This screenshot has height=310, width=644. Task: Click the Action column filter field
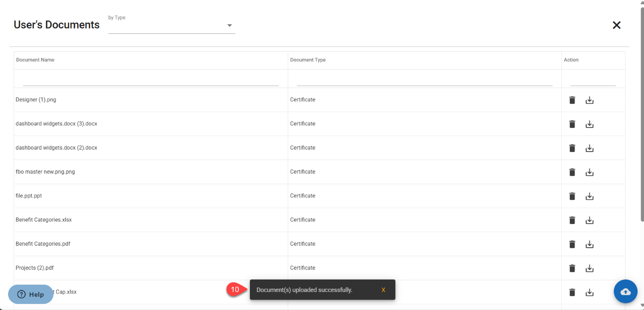pyautogui.click(x=592, y=81)
